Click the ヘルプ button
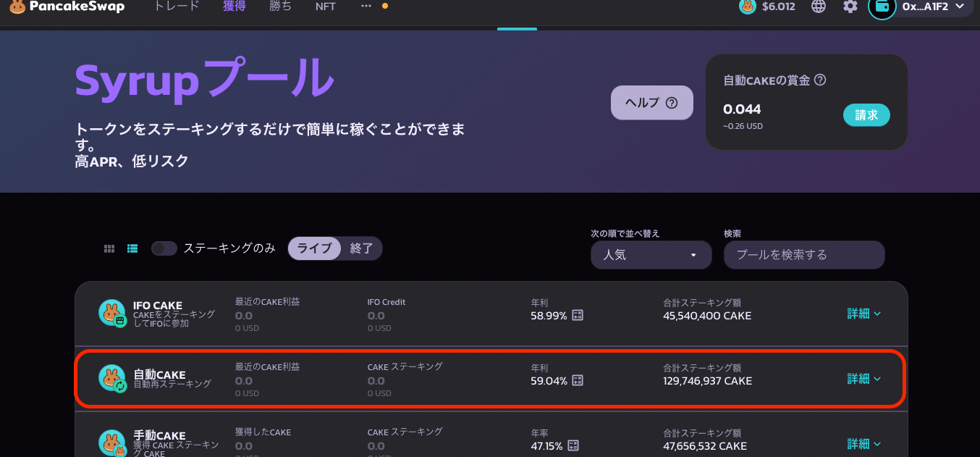This screenshot has width=980, height=457. (651, 103)
